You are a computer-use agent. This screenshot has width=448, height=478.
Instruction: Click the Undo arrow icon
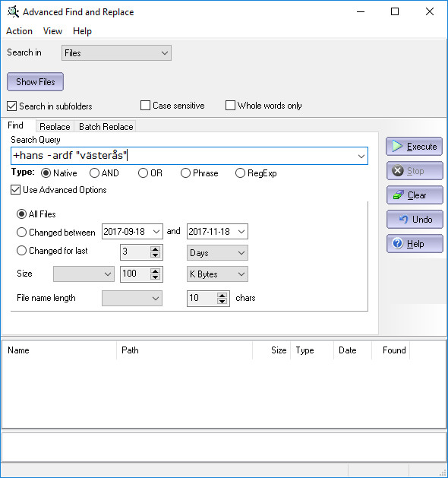click(x=403, y=219)
